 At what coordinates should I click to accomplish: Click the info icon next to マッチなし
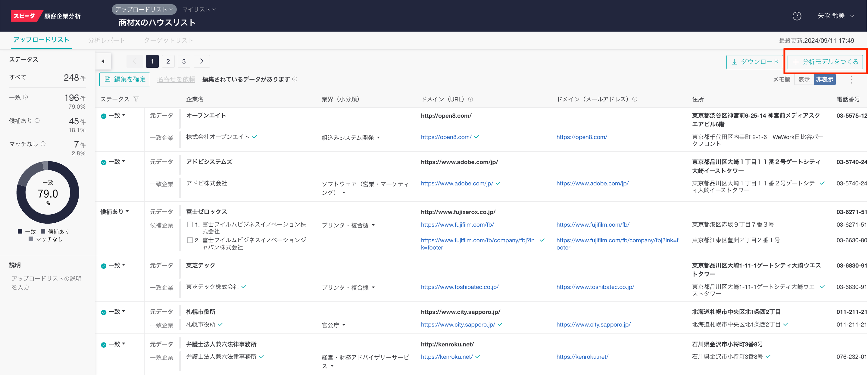click(43, 144)
